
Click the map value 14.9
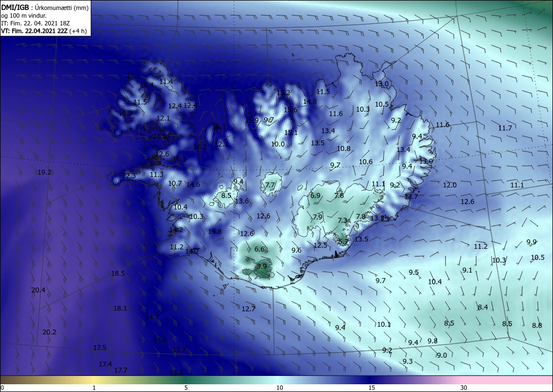(x=160, y=340)
